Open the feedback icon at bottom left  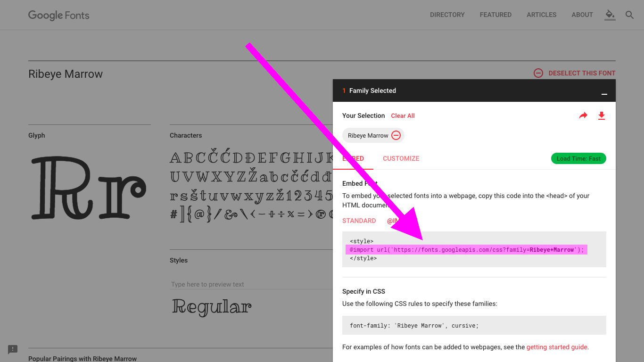tap(12, 349)
